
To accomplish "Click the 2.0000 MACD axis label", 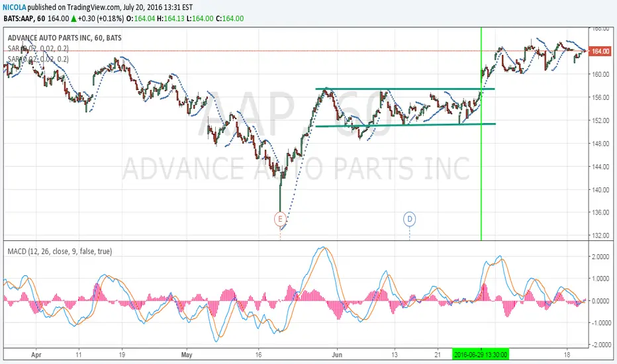I will (601, 257).
